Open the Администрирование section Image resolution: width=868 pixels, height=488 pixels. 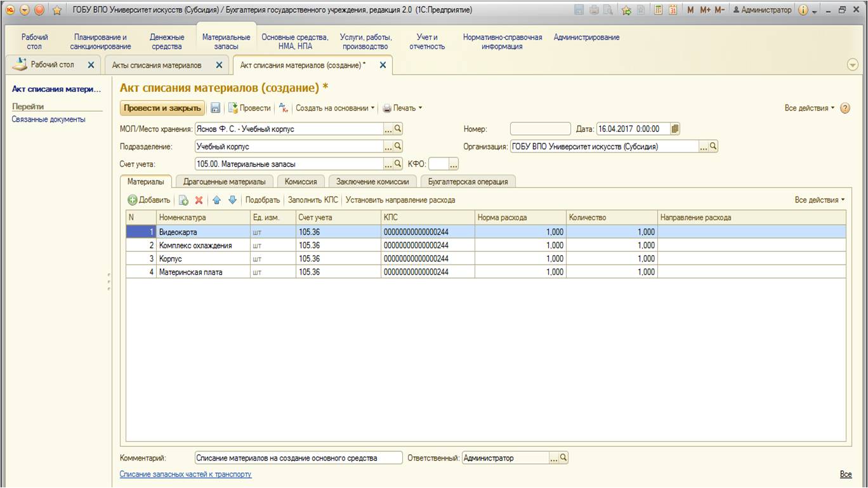coord(586,37)
